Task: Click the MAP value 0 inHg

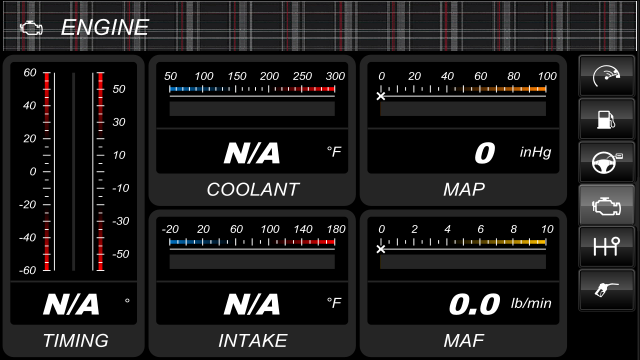Action: point(485,153)
